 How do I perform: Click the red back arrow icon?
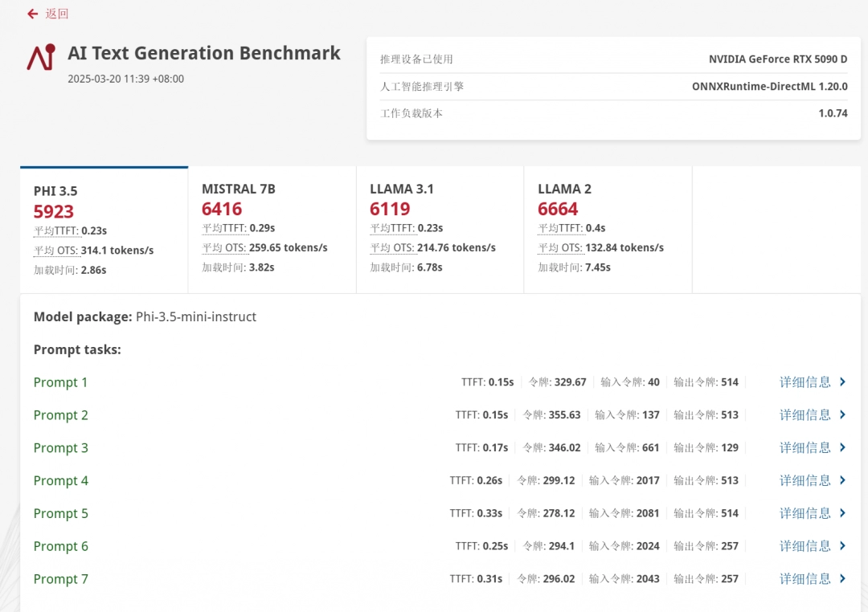[x=31, y=14]
